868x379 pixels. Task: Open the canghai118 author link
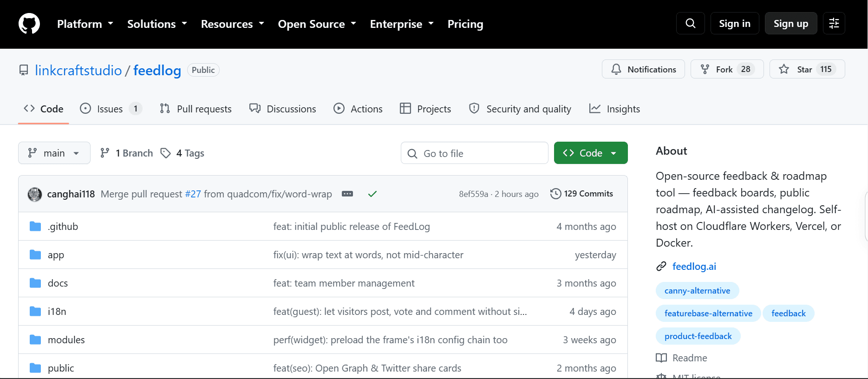(x=71, y=194)
